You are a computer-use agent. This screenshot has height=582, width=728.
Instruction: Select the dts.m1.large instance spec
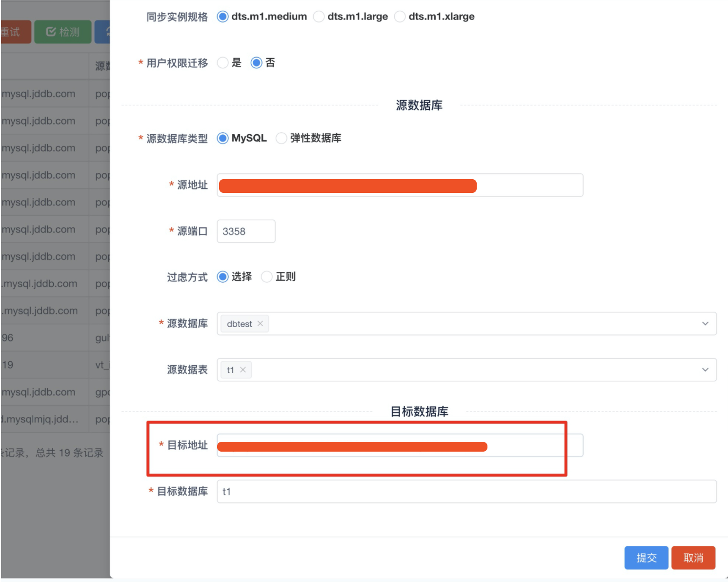[x=319, y=17]
